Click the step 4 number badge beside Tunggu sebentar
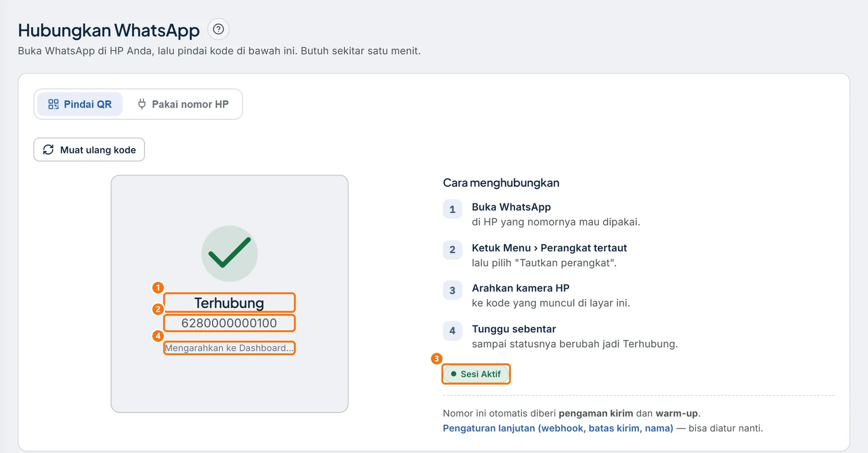Screen dimensions: 868x453 453,331
